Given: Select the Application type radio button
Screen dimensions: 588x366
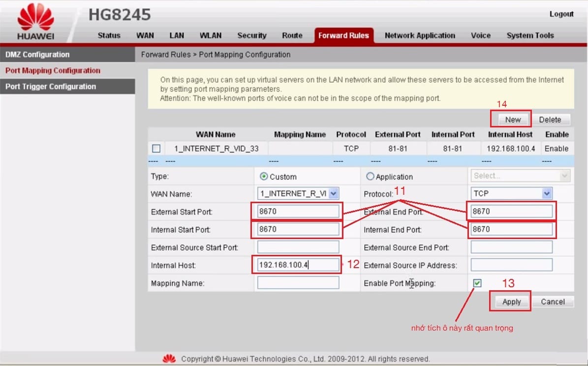Looking at the screenshot, I should pyautogui.click(x=370, y=177).
